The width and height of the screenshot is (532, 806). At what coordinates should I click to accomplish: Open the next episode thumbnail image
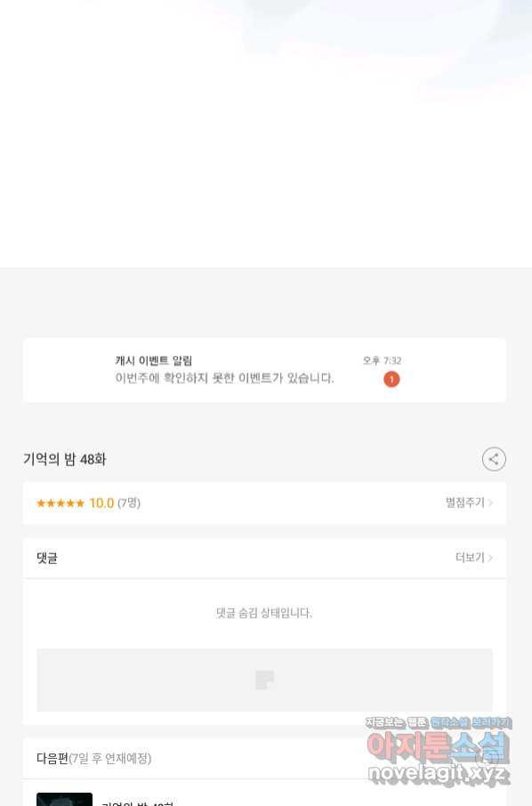(64, 799)
